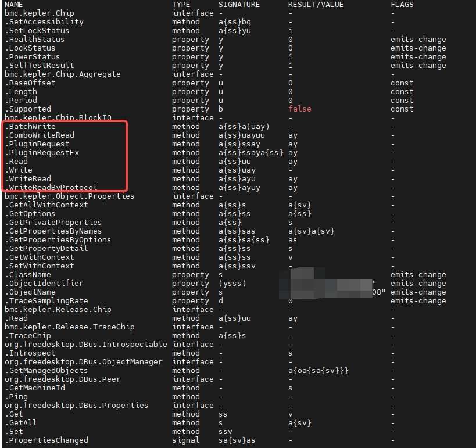Select the bmc.kepler.Chip.Aggregate interface line
Image resolution: width=476 pixels, height=448 pixels.
63,74
